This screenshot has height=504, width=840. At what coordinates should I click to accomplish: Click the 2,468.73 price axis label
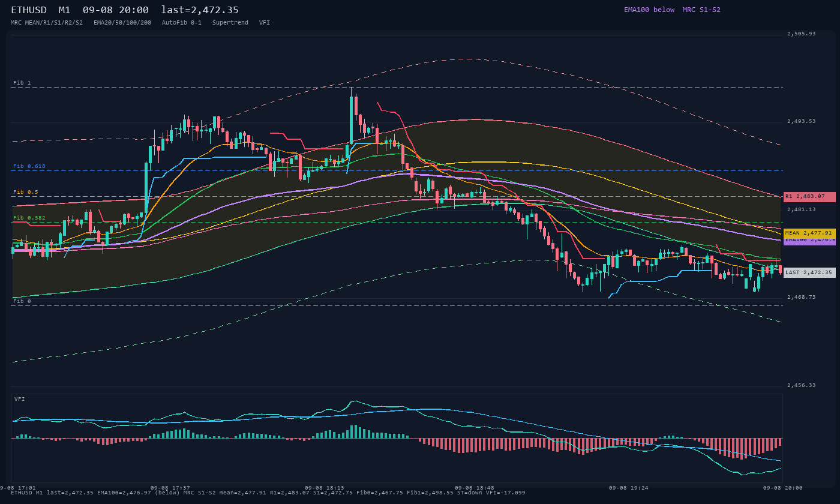click(802, 297)
